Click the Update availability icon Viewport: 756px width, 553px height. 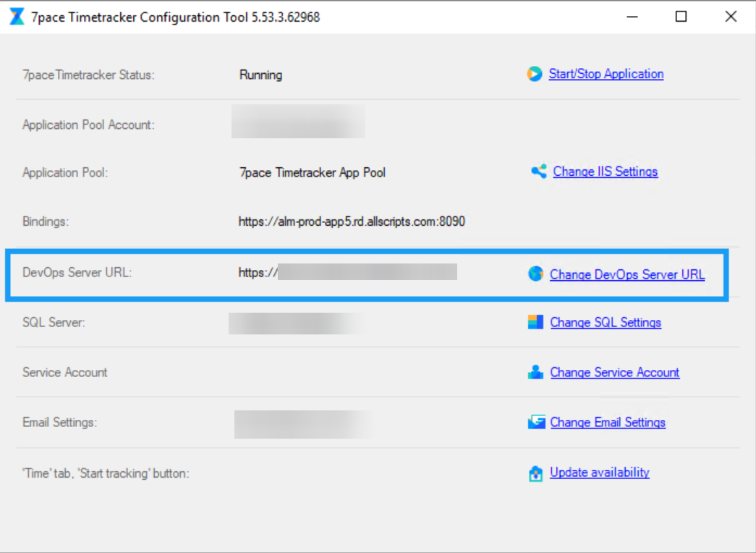pos(535,473)
